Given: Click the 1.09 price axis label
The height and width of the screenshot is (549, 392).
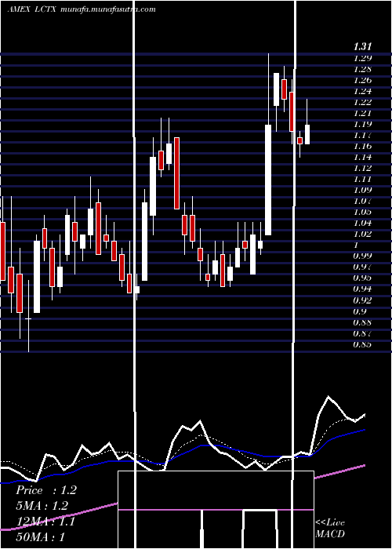Looking at the screenshot, I should 362,190.
